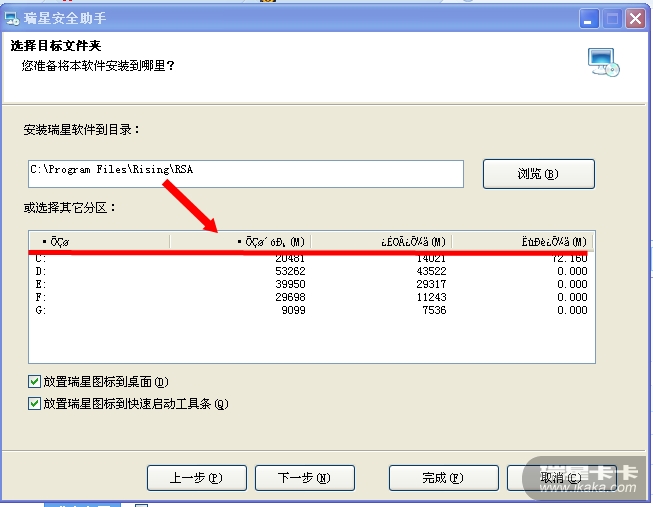This screenshot has height=507, width=653.
Task: Select the F: partition row
Action: 312,297
